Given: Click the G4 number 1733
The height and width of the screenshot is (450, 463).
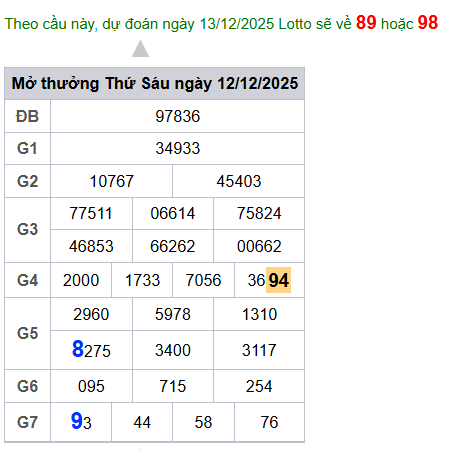Looking at the screenshot, I should (x=142, y=280).
